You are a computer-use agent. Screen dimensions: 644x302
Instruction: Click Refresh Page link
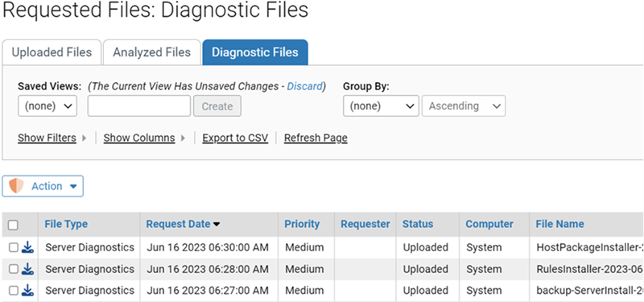point(316,138)
